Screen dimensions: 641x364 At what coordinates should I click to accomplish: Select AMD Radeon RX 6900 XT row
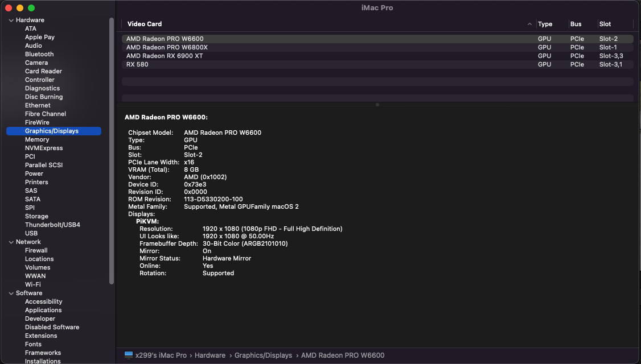click(377, 56)
